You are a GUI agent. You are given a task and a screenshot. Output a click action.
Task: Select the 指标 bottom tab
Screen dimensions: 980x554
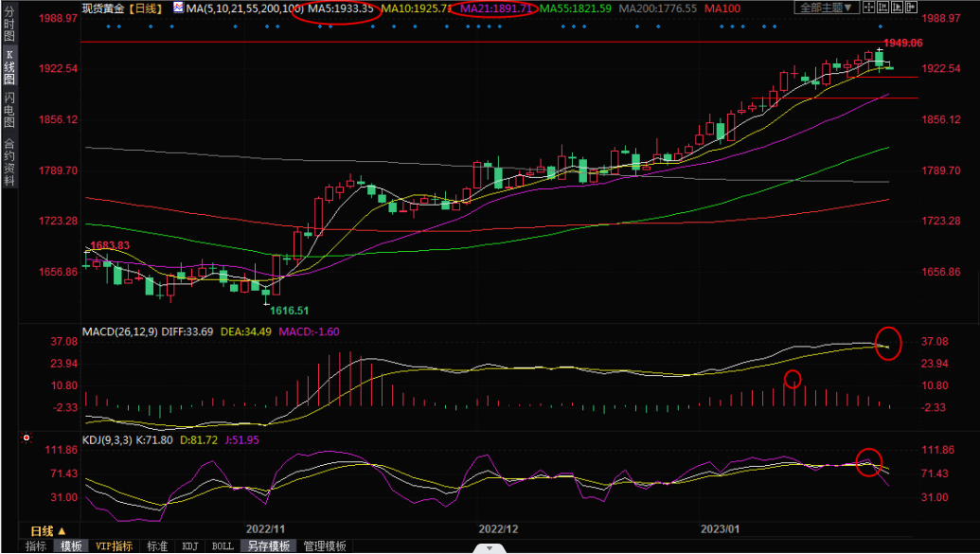pyautogui.click(x=36, y=546)
